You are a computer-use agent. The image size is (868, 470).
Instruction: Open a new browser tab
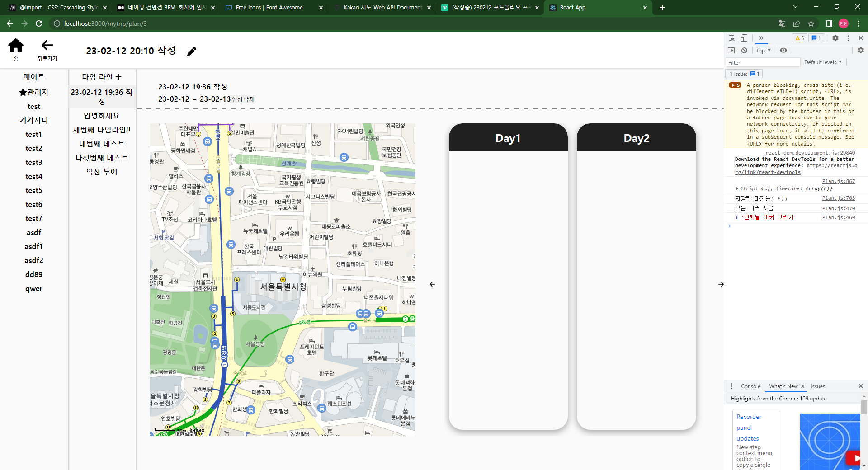point(662,8)
